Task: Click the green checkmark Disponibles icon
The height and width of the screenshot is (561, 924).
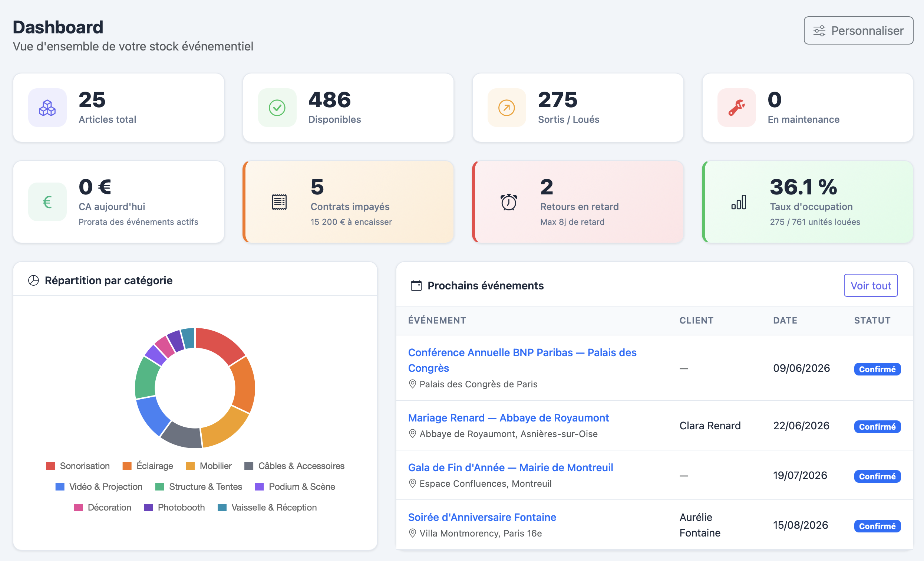Action: pyautogui.click(x=277, y=108)
